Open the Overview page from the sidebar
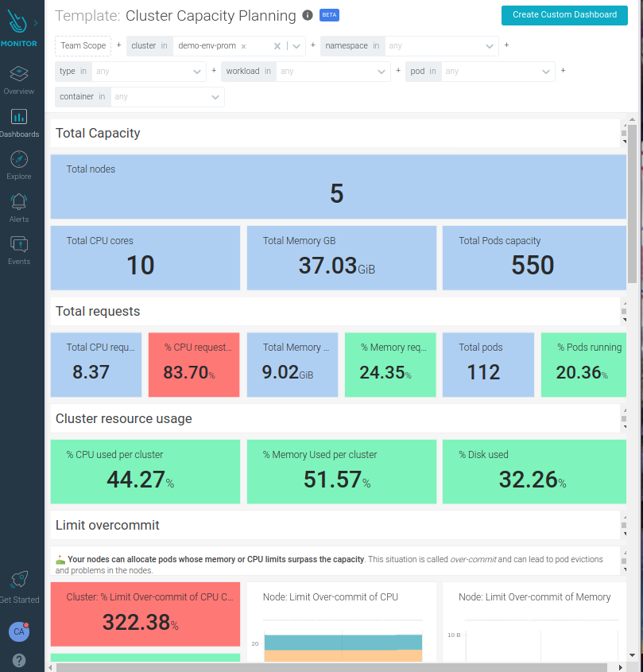 coord(18,80)
